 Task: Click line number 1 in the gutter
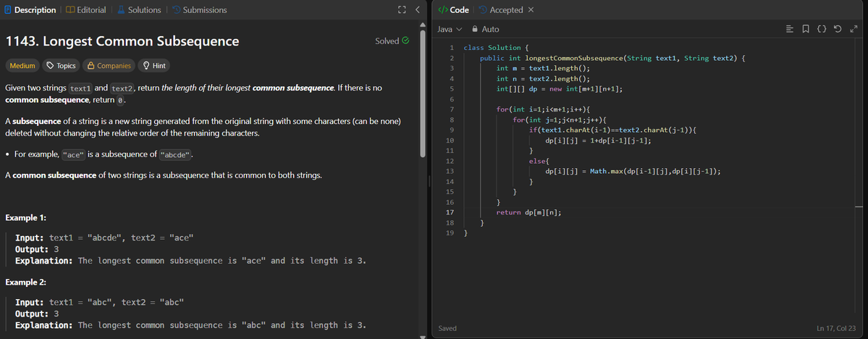coord(452,48)
